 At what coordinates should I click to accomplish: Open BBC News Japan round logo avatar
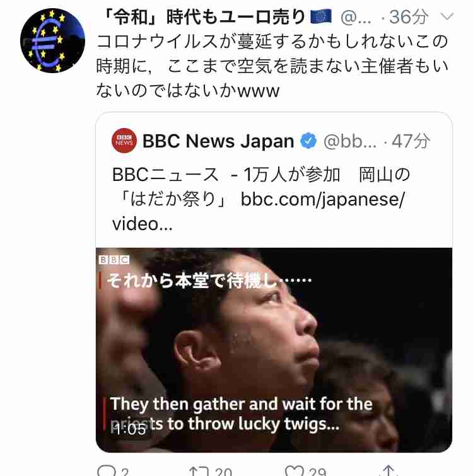[124, 141]
